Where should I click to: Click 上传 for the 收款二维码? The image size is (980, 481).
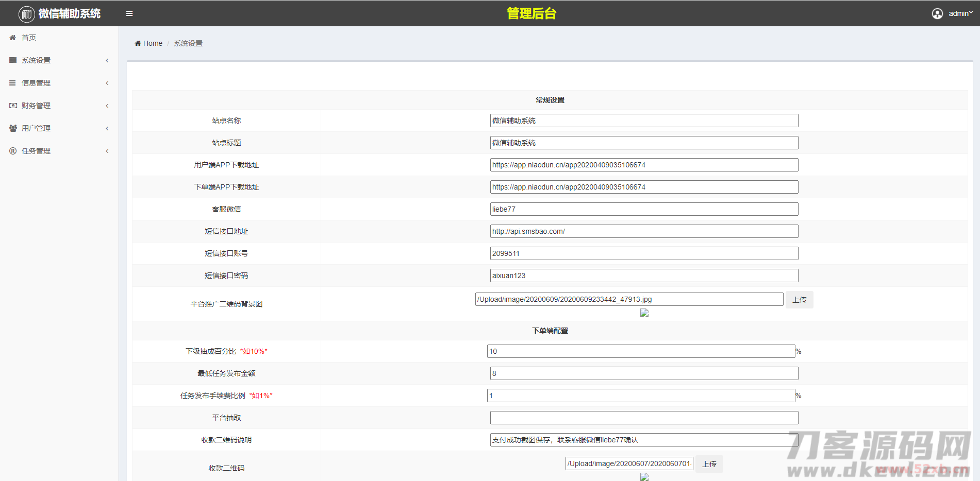pos(709,464)
